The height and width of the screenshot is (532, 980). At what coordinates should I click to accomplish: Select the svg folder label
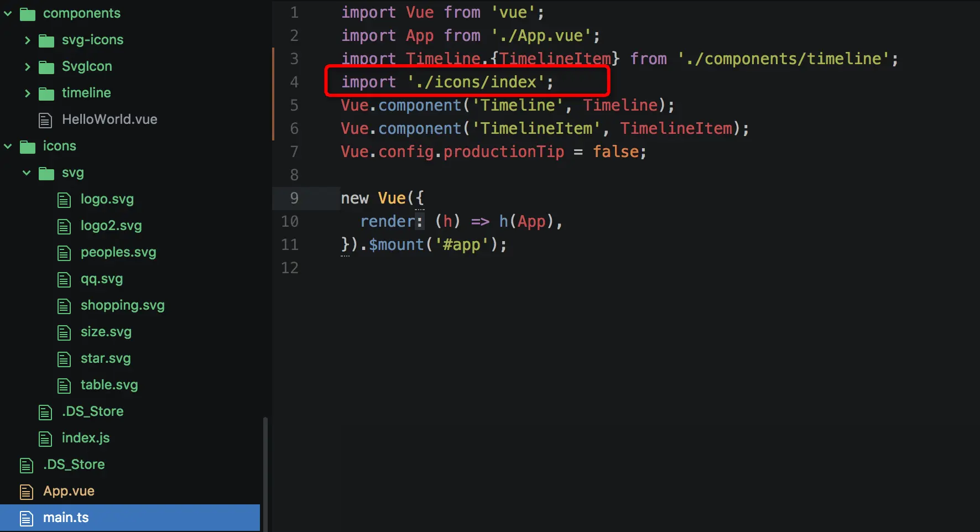[x=73, y=173]
